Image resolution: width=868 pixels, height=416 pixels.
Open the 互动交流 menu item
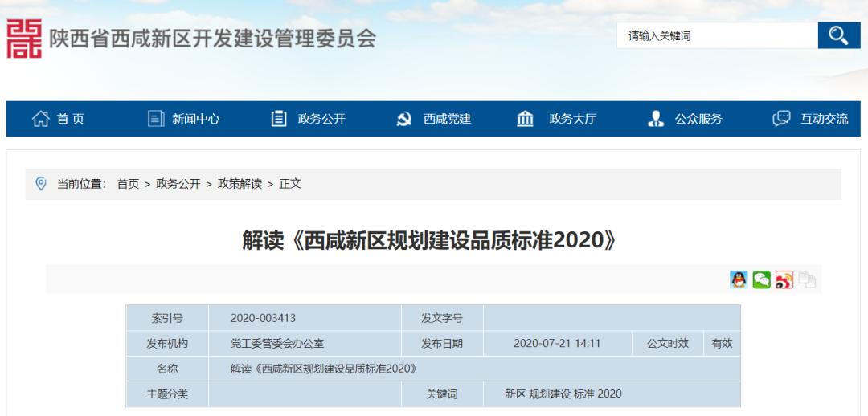pos(824,119)
